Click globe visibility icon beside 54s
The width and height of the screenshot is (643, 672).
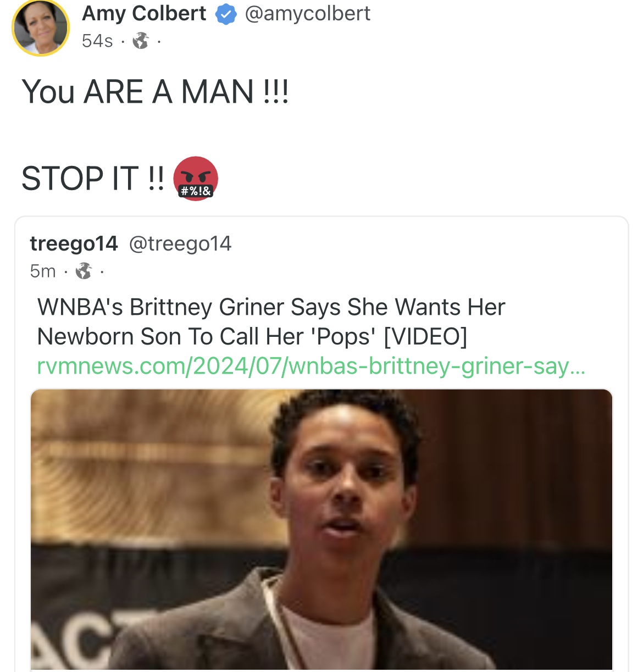(x=141, y=41)
